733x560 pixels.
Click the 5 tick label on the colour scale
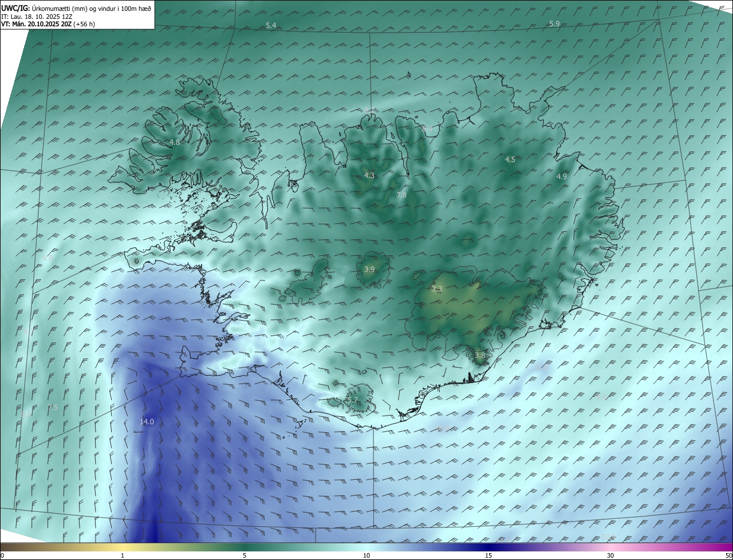click(245, 555)
